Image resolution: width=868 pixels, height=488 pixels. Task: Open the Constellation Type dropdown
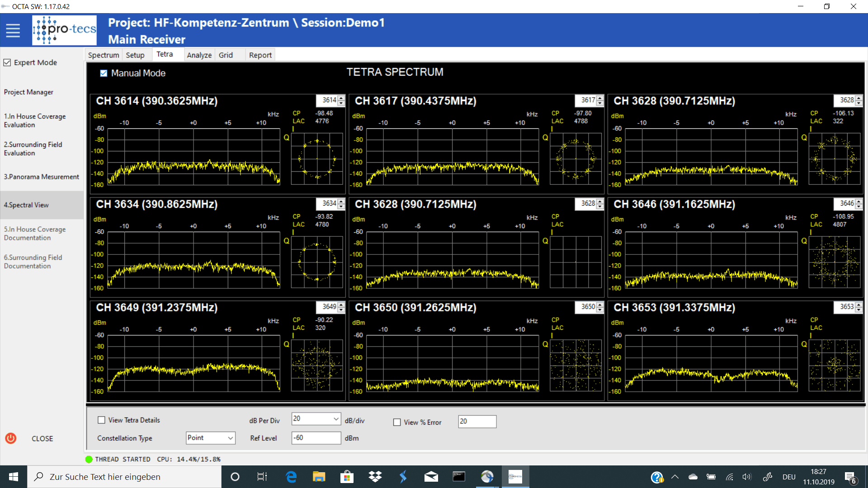230,438
